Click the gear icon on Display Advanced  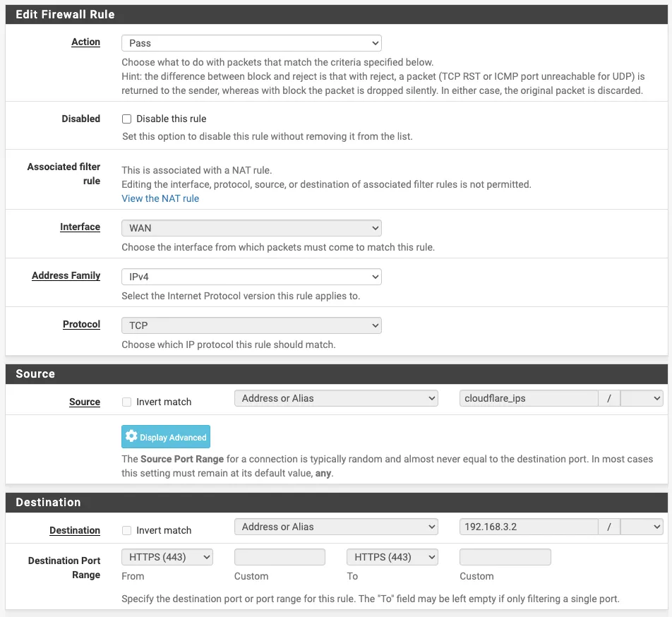pyautogui.click(x=131, y=436)
